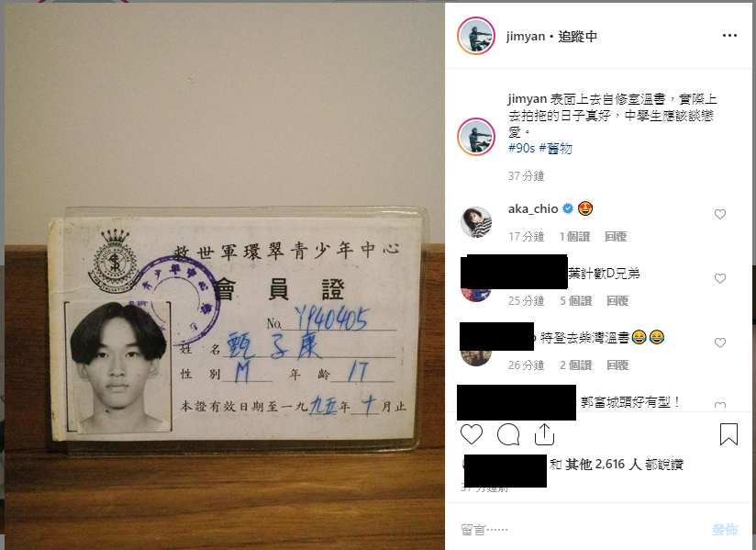Viewport: 756px width, 550px height.
Task: Like the 郭富城頭好有型 comment
Action: point(720,405)
